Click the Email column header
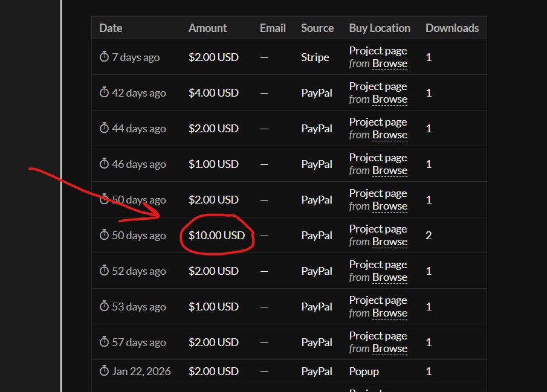Image resolution: width=547 pixels, height=392 pixels. [273, 28]
